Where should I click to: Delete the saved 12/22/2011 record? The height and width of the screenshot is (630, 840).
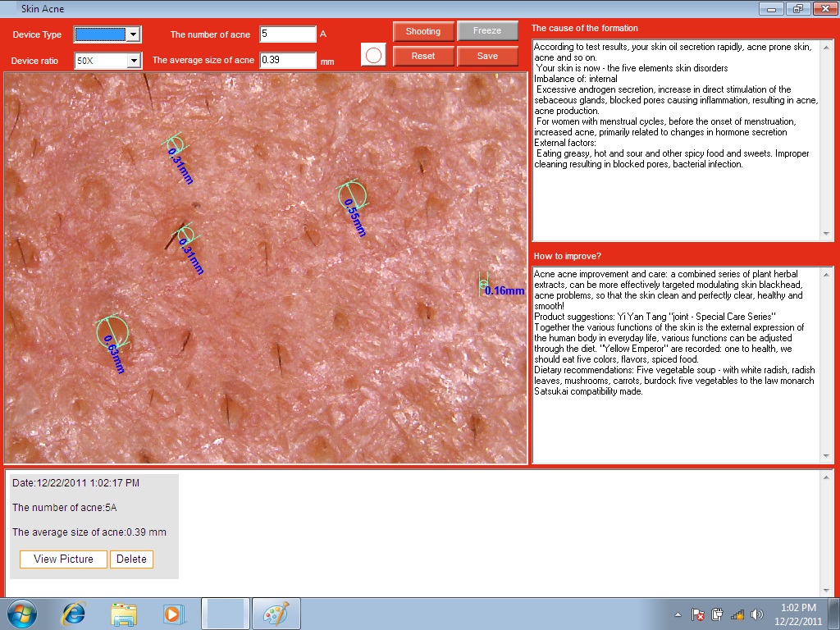tap(131, 559)
